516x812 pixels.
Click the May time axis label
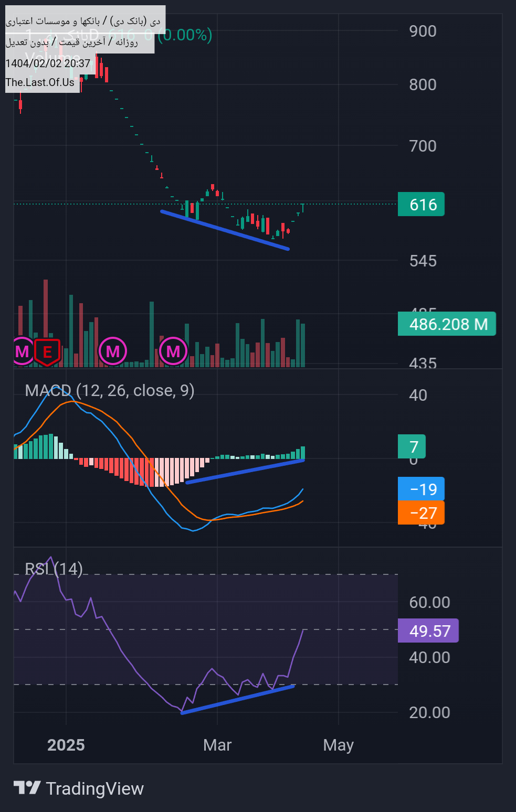coord(339,745)
